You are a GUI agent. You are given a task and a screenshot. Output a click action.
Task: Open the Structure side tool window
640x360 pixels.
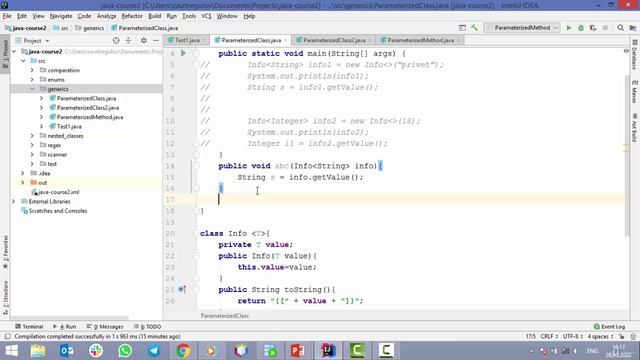coord(5,298)
